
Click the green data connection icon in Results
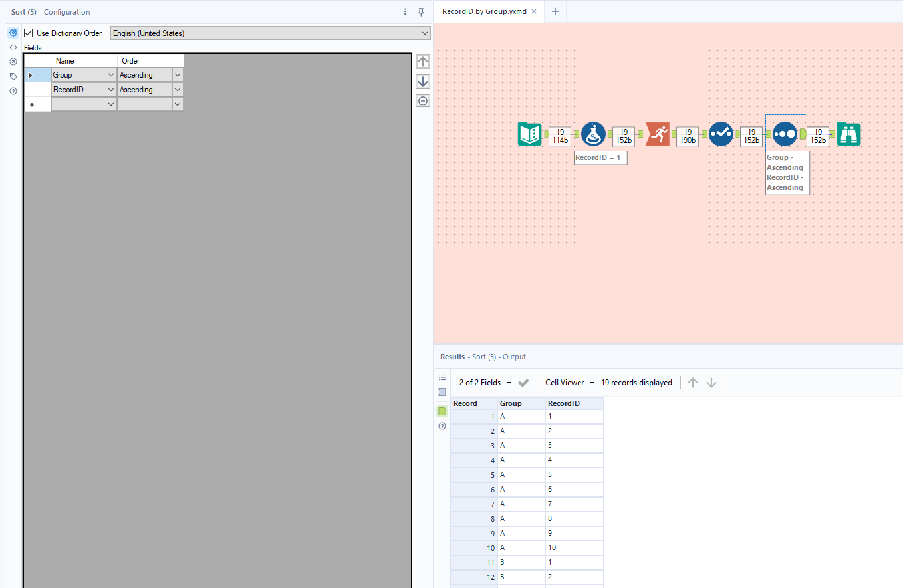[x=442, y=411]
